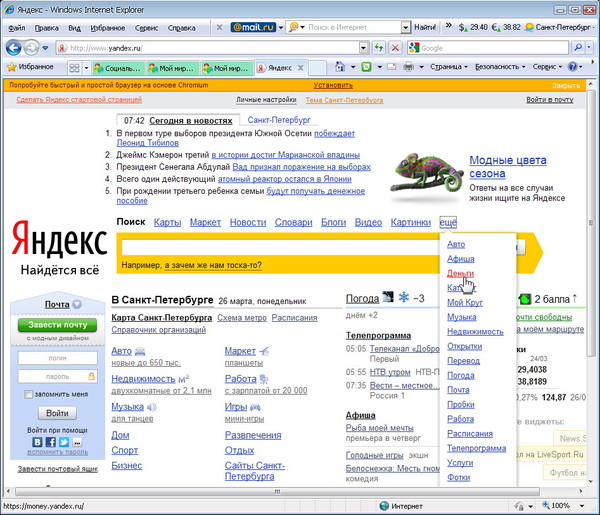Viewport: 600px width, 515px height.
Task: Click the blue Help question icon
Action: (x=572, y=67)
